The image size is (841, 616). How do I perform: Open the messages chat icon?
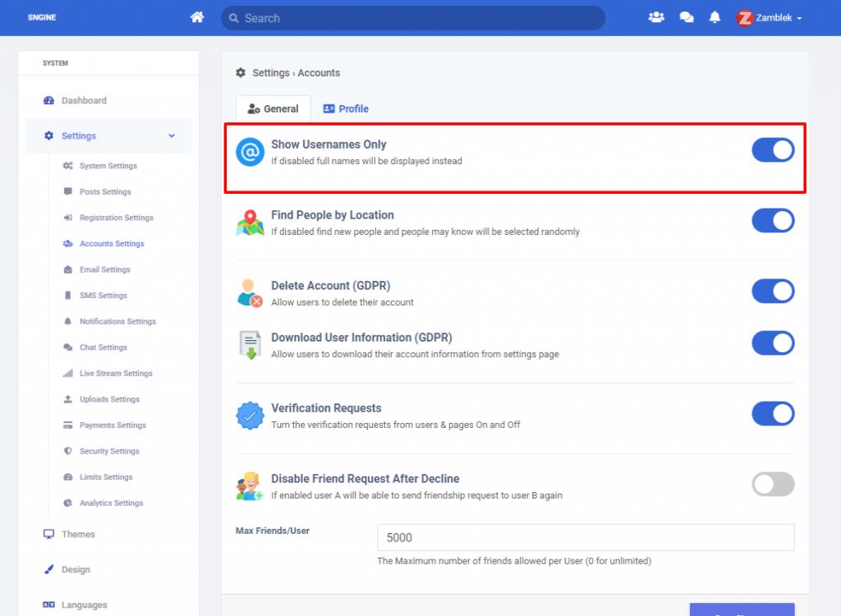[686, 17]
